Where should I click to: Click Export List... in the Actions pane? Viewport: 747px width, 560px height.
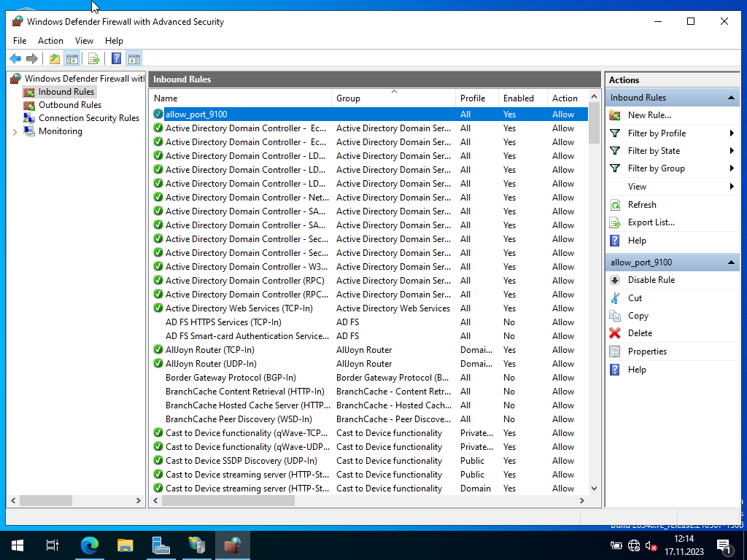tap(651, 222)
